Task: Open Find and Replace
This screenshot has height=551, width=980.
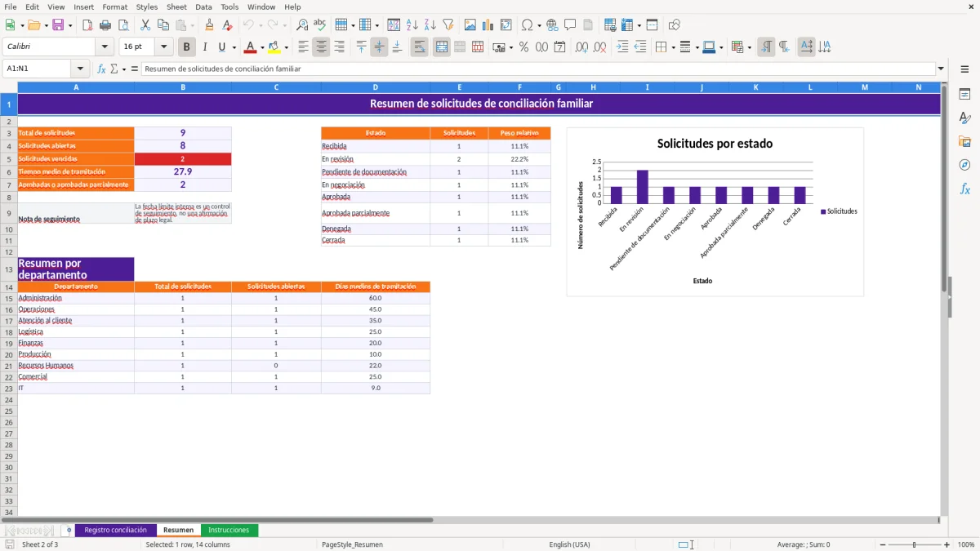Action: coord(302,25)
